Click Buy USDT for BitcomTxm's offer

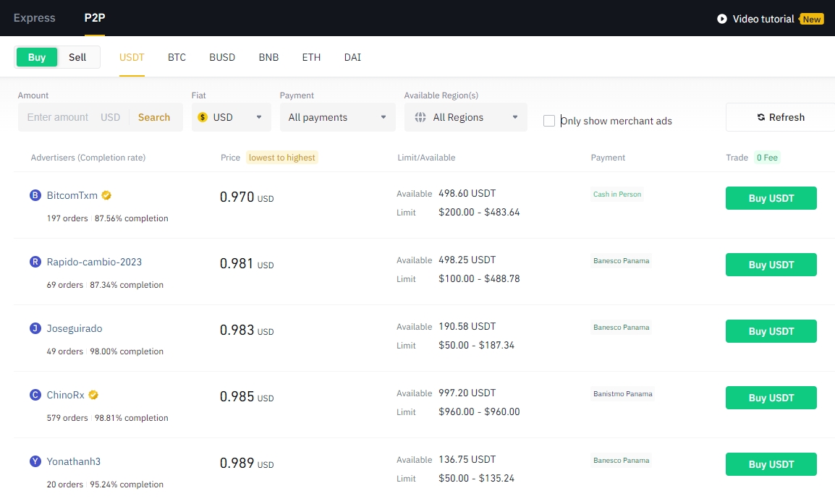[771, 197]
